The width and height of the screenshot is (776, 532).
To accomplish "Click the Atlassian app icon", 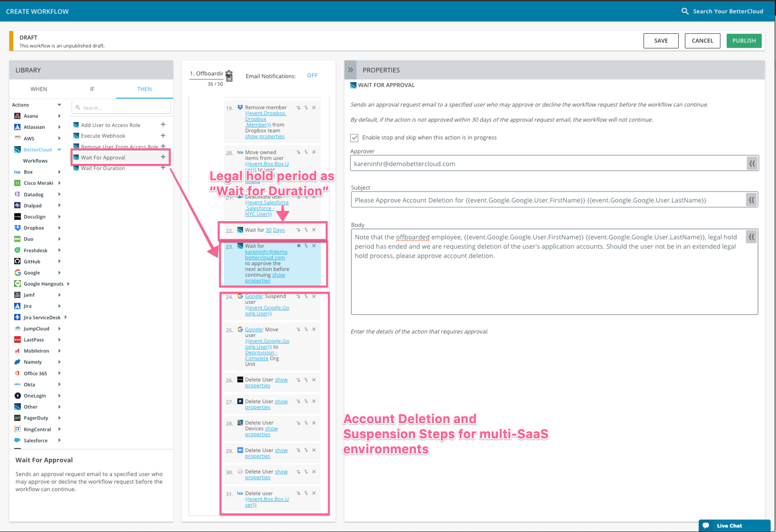I will click(x=17, y=127).
